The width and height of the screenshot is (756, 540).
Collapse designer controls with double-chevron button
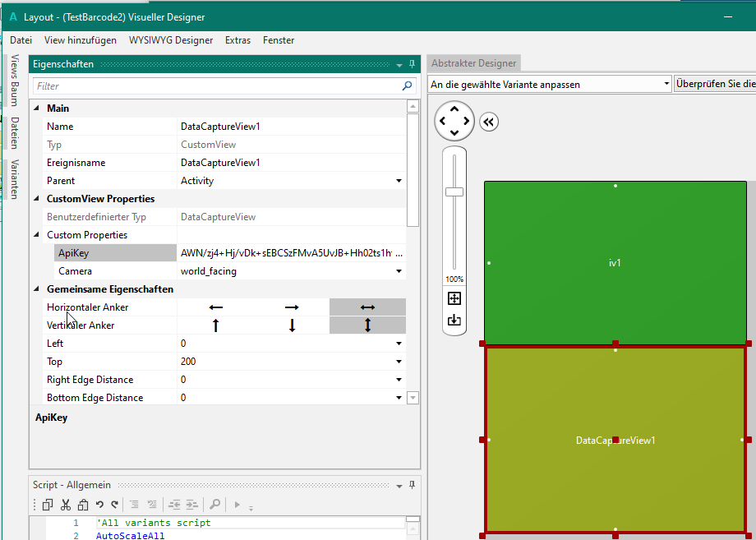489,122
